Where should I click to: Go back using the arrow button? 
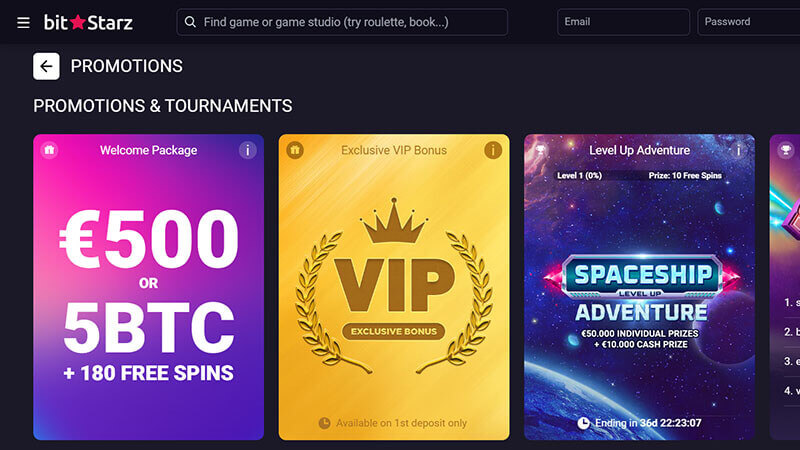pyautogui.click(x=46, y=66)
